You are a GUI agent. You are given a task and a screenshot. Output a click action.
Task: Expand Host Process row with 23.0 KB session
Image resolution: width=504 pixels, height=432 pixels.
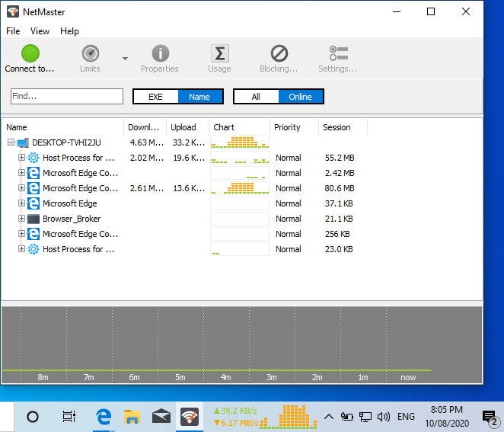[x=21, y=249]
